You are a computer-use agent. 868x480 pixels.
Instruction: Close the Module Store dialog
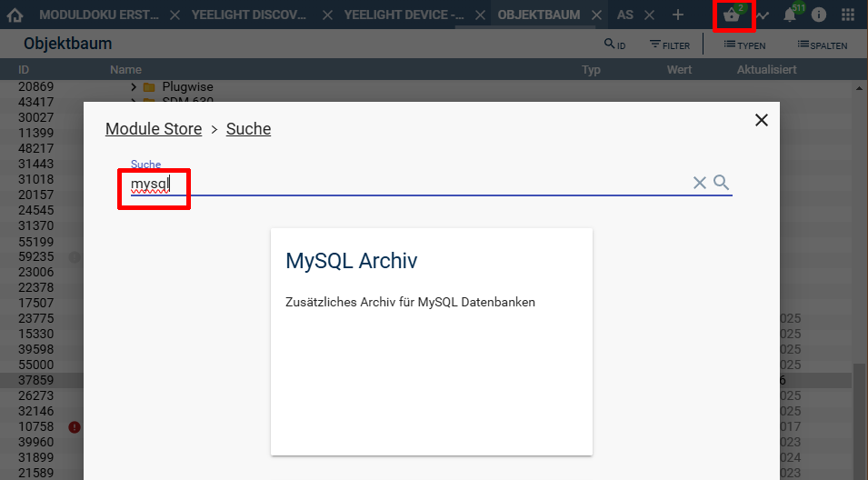click(762, 120)
